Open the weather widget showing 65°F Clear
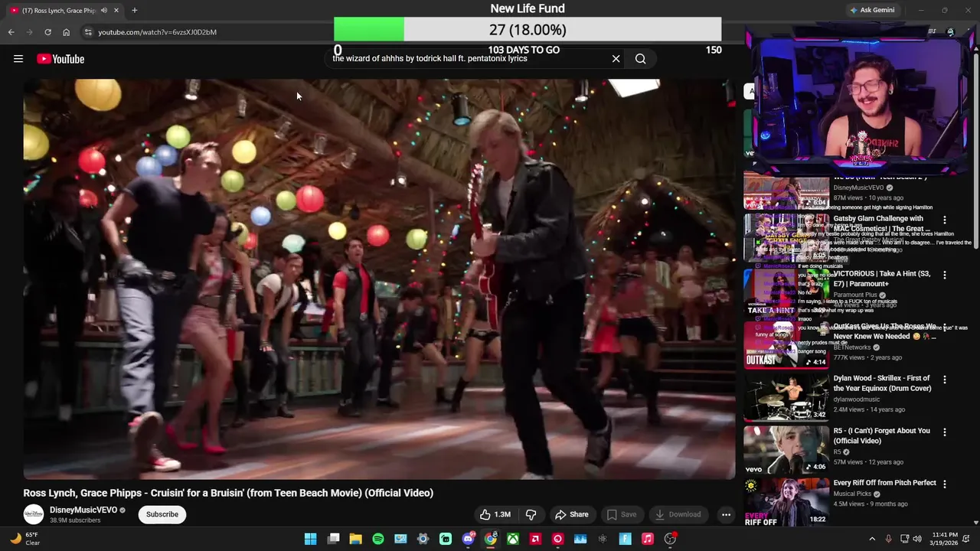The width and height of the screenshot is (980, 551). 24,539
